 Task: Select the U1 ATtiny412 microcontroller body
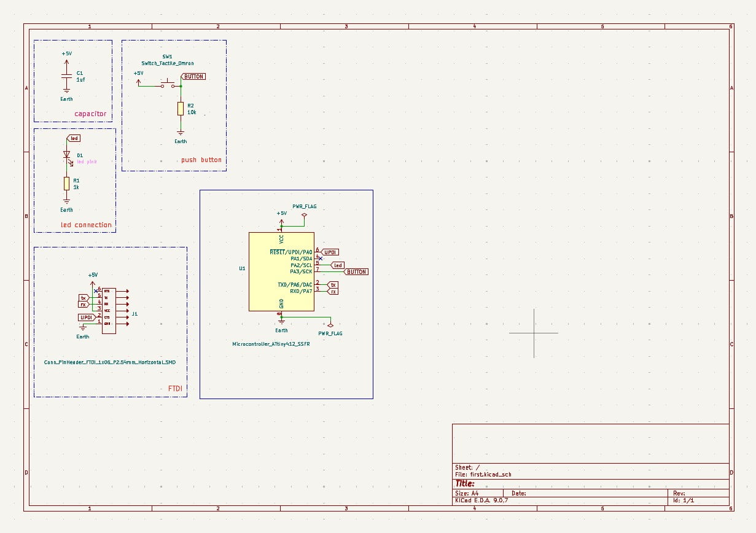281,271
